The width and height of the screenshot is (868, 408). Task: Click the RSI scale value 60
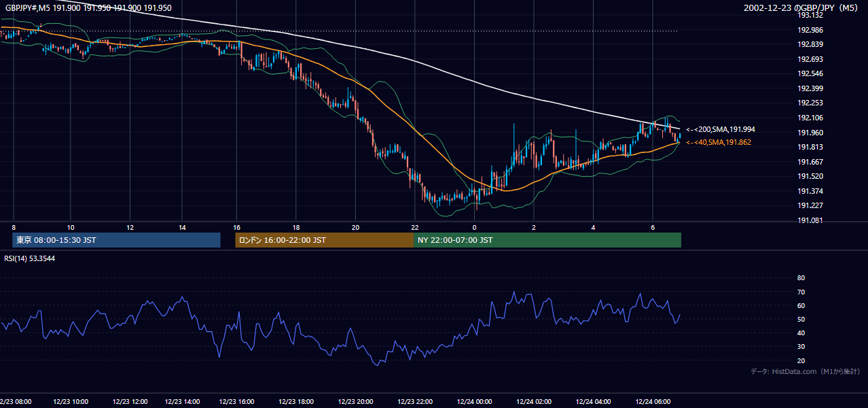click(x=801, y=305)
